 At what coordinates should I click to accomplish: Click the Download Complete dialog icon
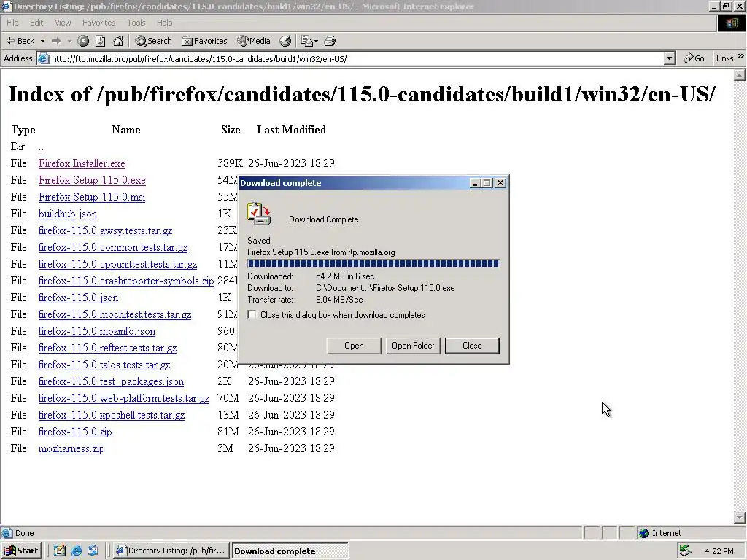tap(259, 214)
